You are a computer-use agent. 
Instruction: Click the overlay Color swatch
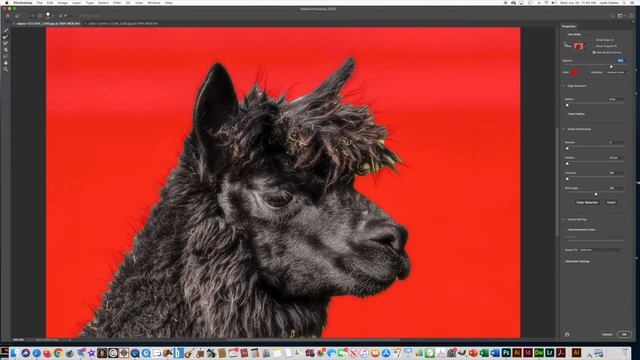click(x=575, y=72)
